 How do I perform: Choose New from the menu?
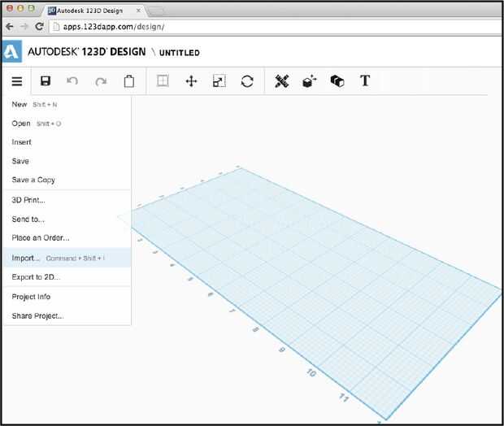pyautogui.click(x=67, y=105)
